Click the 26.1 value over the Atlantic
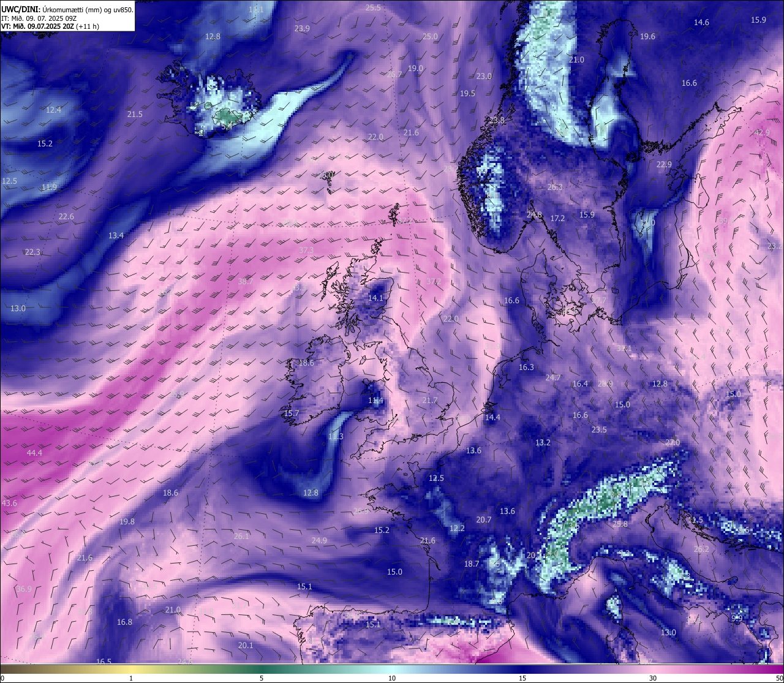784x683 pixels. pos(241,536)
